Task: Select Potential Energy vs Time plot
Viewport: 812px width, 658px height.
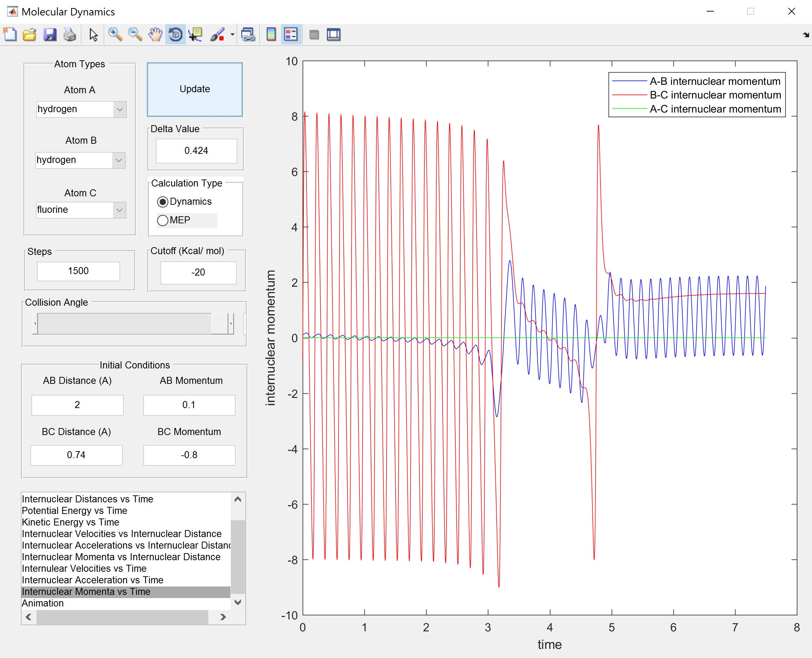Action: coord(74,510)
